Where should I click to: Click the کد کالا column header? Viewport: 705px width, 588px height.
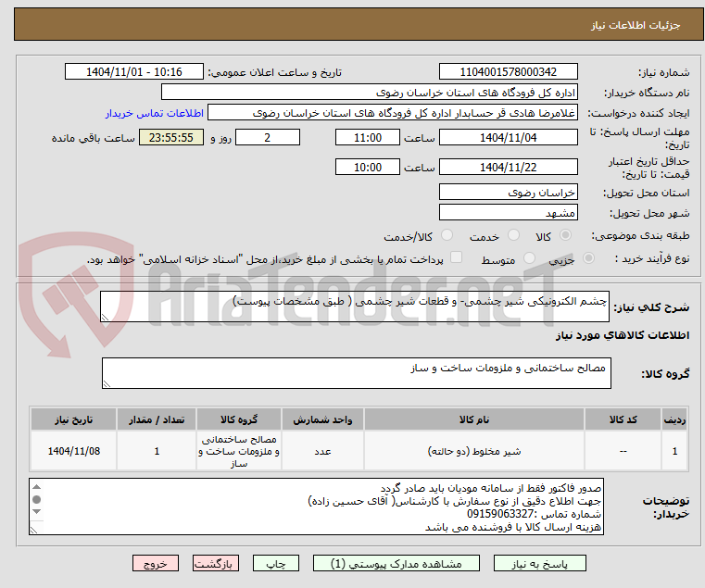[x=623, y=419]
